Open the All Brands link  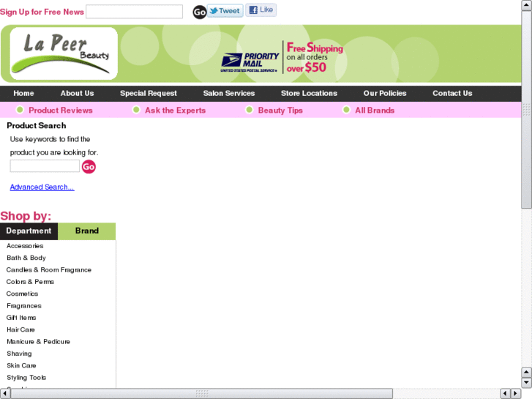(375, 111)
